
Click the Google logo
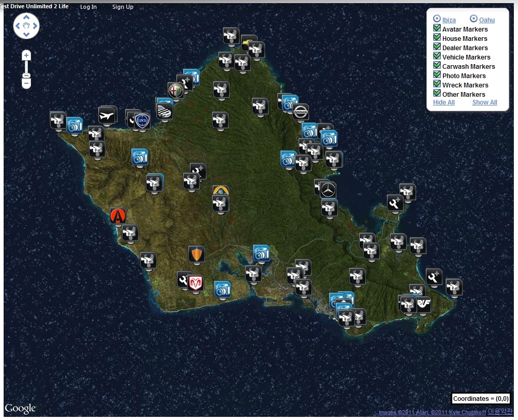click(x=20, y=409)
